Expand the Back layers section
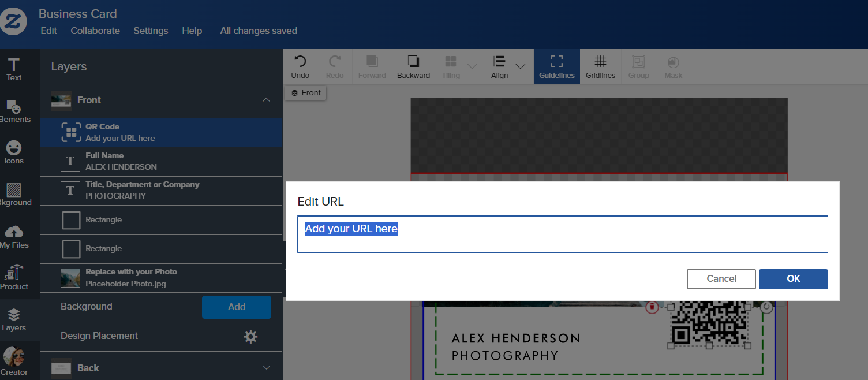 (x=266, y=368)
